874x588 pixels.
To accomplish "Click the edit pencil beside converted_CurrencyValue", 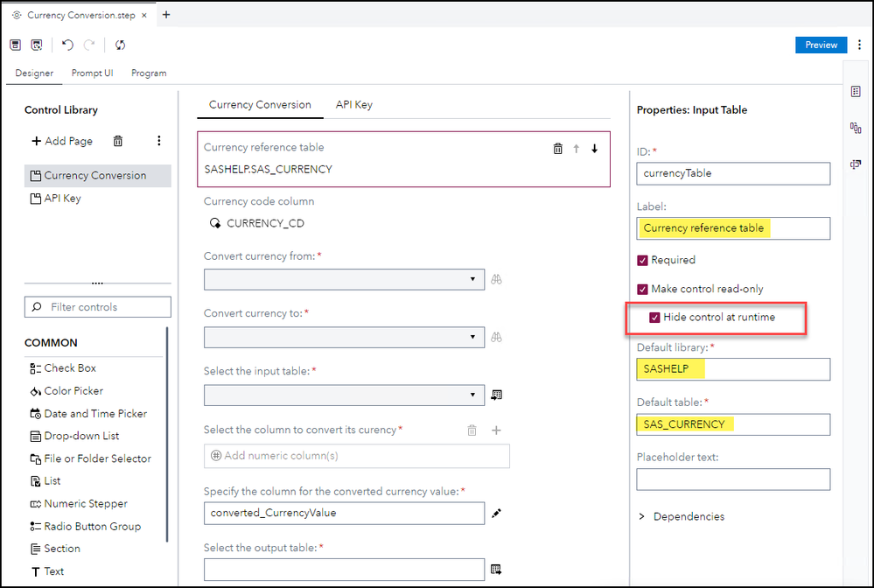I will [497, 514].
